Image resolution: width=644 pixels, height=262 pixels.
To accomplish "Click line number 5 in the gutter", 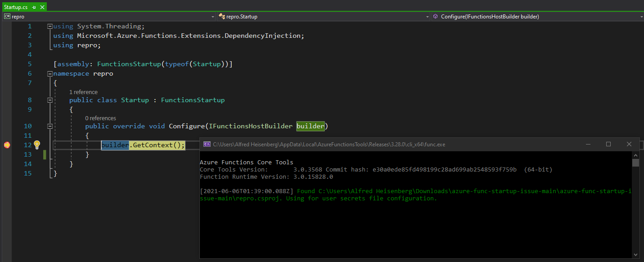I will (x=30, y=64).
